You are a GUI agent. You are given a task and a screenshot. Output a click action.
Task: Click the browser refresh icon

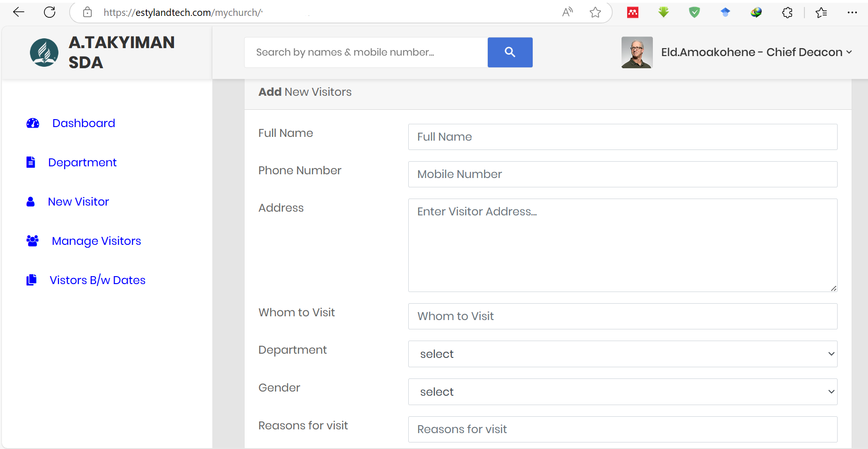[50, 12]
